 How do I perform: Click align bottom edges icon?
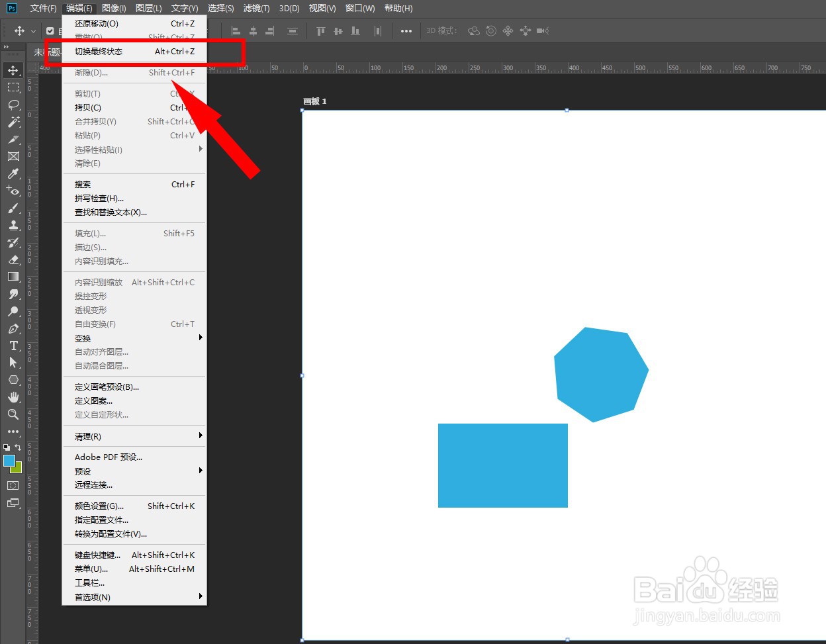pos(355,31)
